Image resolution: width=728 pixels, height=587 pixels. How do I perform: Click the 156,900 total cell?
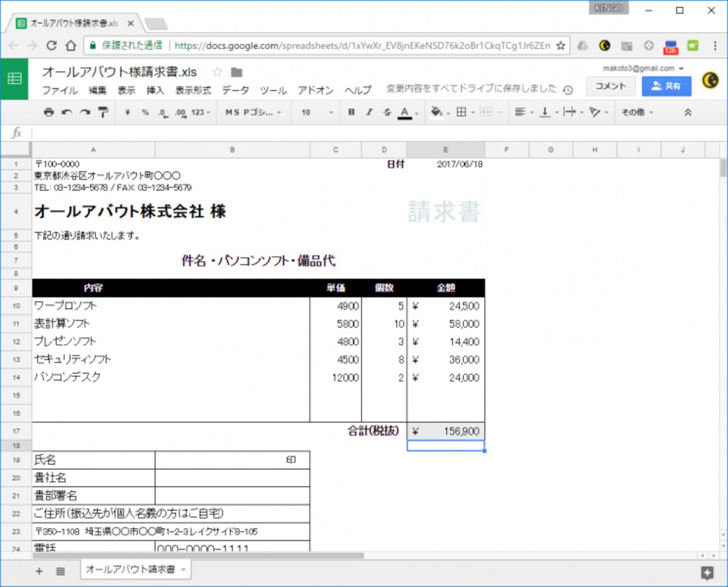446,431
